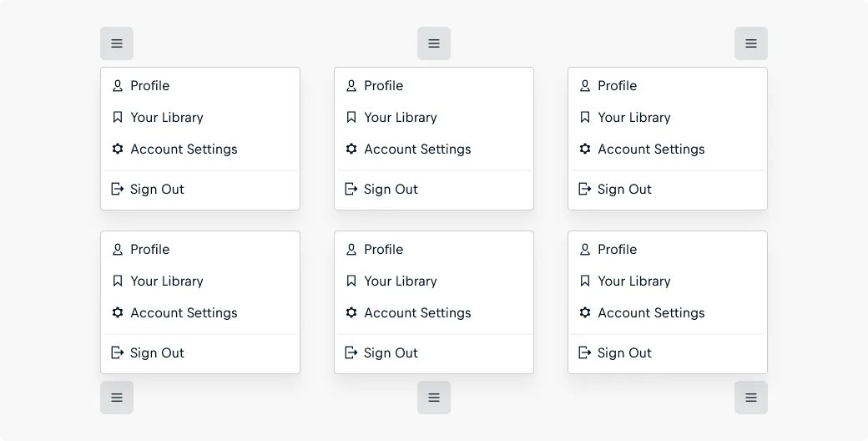Choose Your Library in the top-left menu
868x441 pixels.
200,118
